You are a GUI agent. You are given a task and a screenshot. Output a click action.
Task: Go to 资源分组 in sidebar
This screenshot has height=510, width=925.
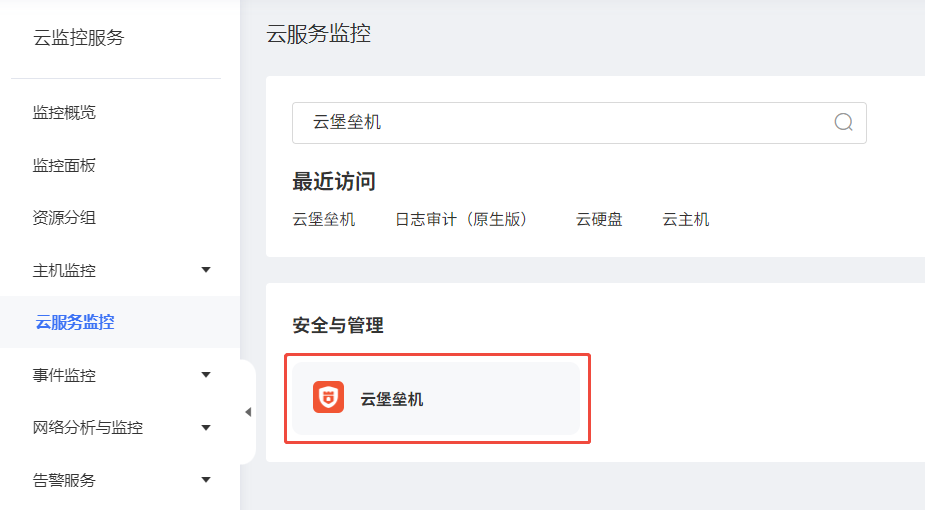coord(64,218)
